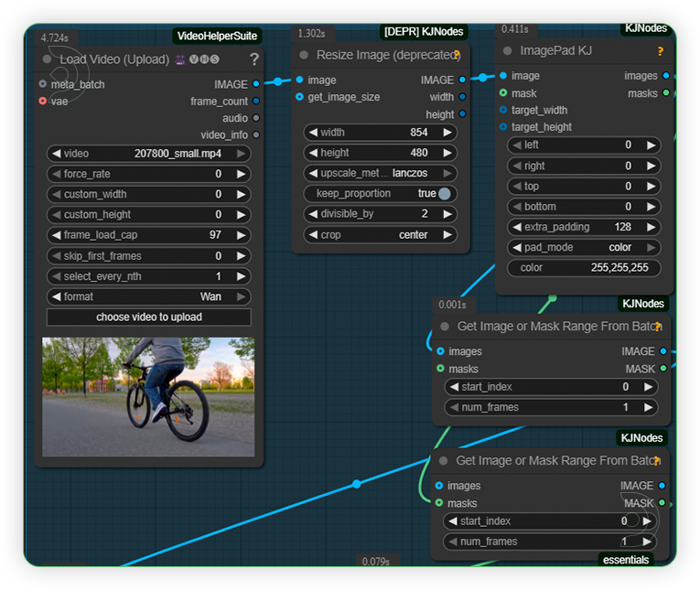Open the video file dropdown 207800_small.mp4
The height and width of the screenshot is (590, 700).
pyautogui.click(x=148, y=154)
